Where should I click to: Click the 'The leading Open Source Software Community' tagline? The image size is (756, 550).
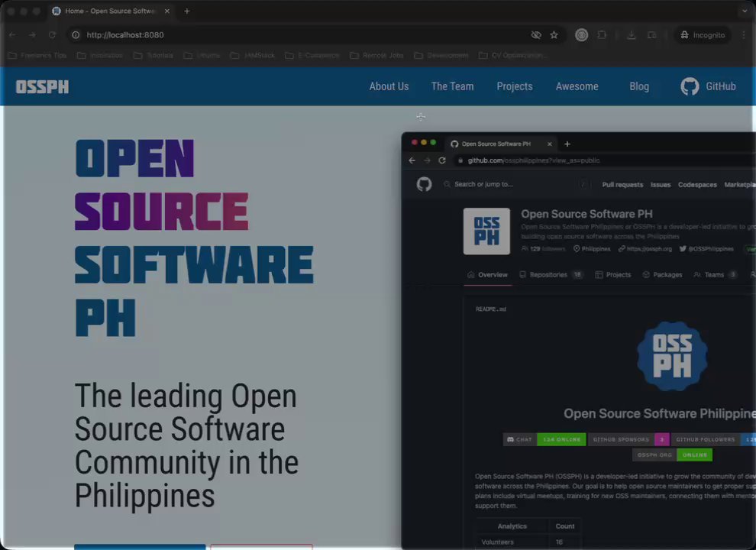coord(186,445)
